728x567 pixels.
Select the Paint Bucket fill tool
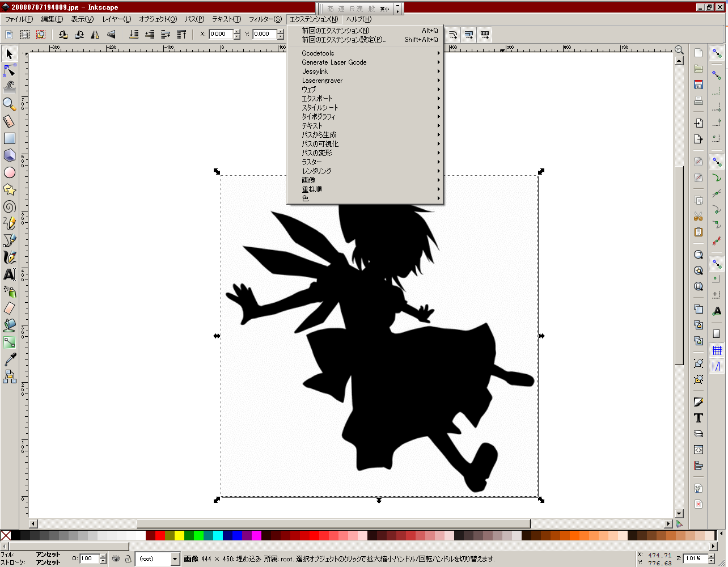9,325
